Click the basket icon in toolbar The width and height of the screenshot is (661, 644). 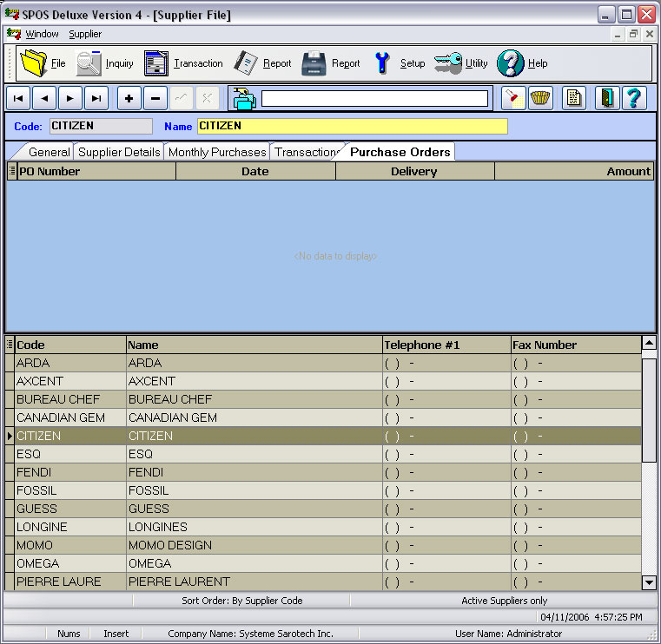tap(540, 99)
